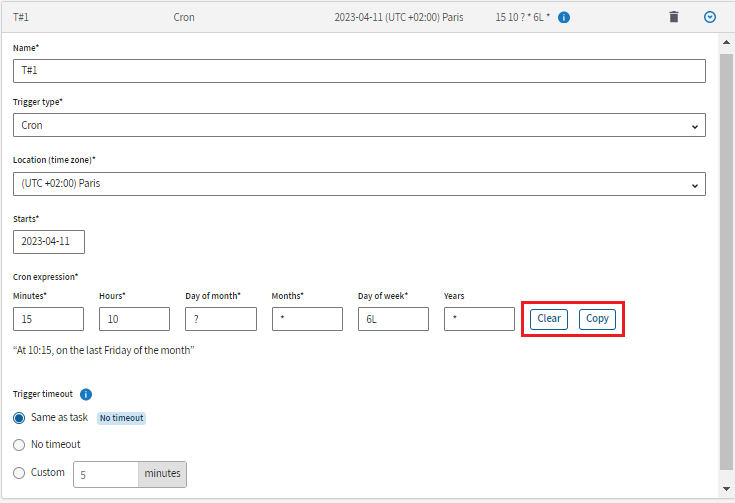
Task: Click the cron description text 'At 10:15'
Action: pos(34,350)
